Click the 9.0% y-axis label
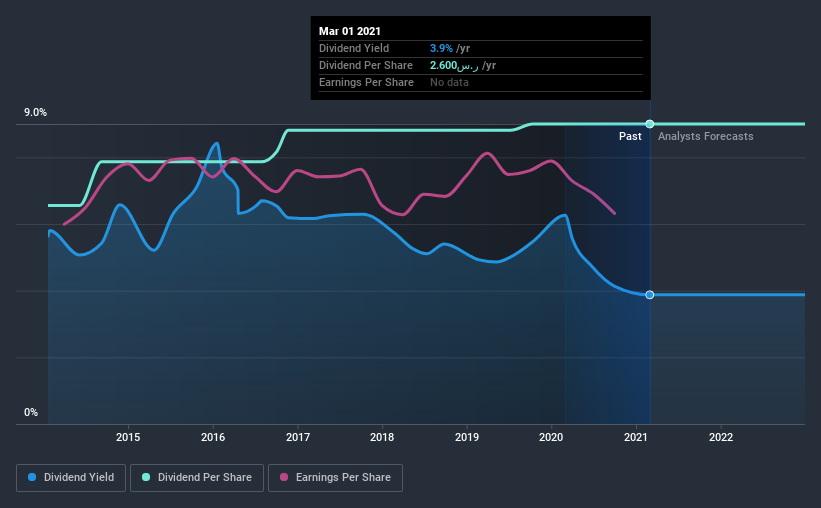This screenshot has width=821, height=508. pyautogui.click(x=36, y=113)
